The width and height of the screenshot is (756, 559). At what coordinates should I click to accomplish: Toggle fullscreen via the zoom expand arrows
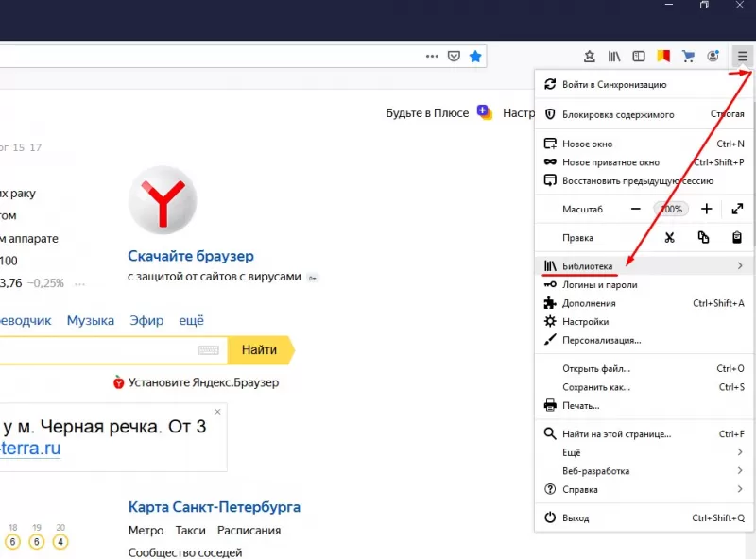(x=738, y=209)
